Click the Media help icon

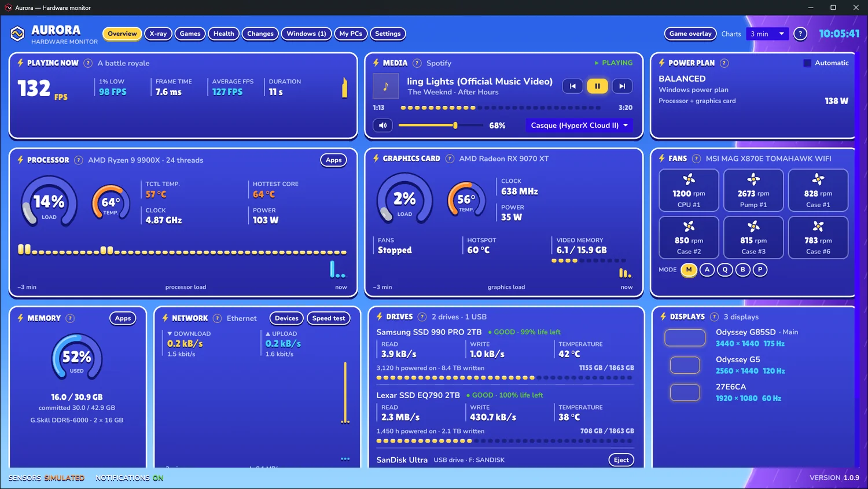tap(417, 63)
